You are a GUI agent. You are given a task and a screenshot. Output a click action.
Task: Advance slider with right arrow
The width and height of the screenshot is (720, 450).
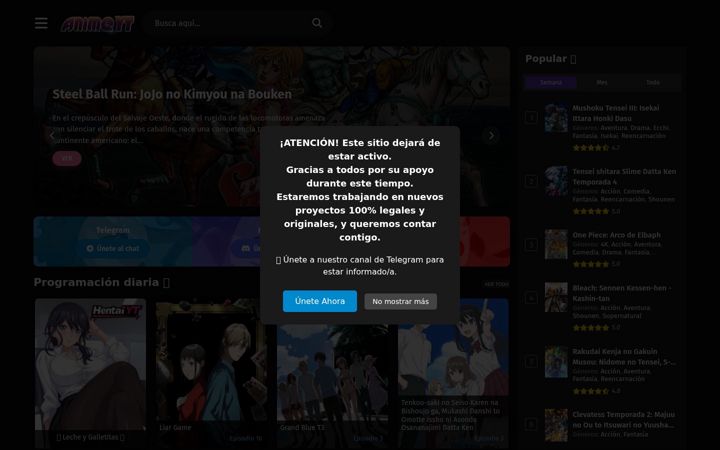click(x=491, y=135)
